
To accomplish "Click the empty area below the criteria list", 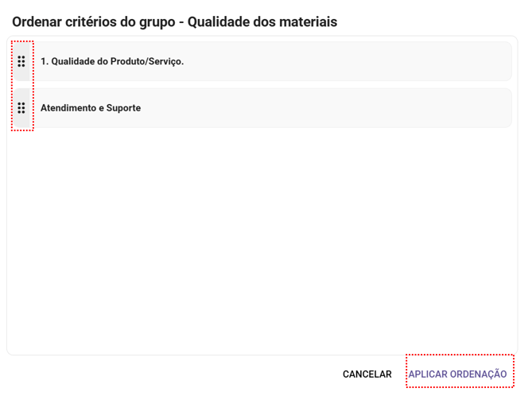I will 262,239.
